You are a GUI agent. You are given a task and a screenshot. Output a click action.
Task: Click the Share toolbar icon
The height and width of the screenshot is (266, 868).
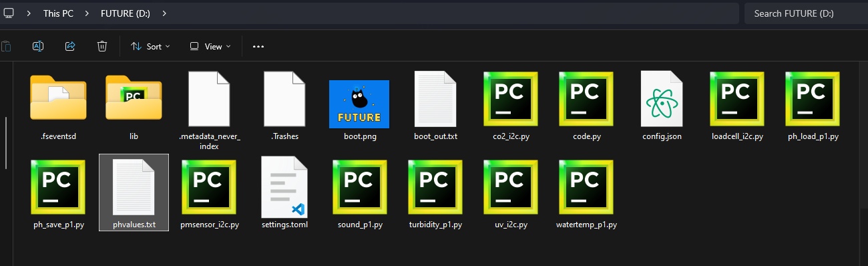point(70,46)
